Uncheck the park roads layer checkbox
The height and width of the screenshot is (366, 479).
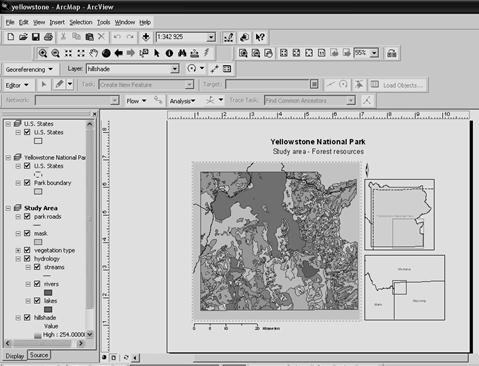(27, 216)
